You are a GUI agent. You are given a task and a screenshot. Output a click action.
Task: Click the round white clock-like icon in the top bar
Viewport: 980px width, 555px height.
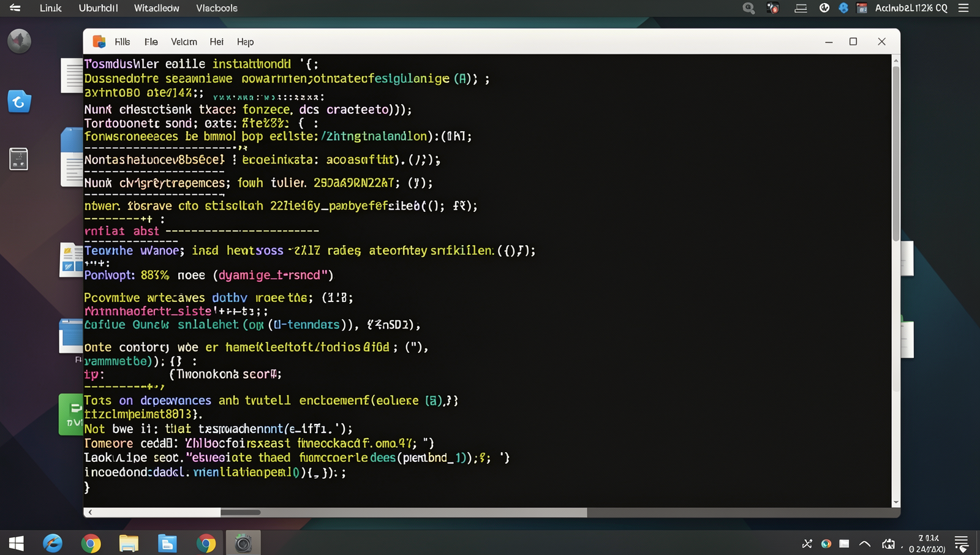pos(824,8)
